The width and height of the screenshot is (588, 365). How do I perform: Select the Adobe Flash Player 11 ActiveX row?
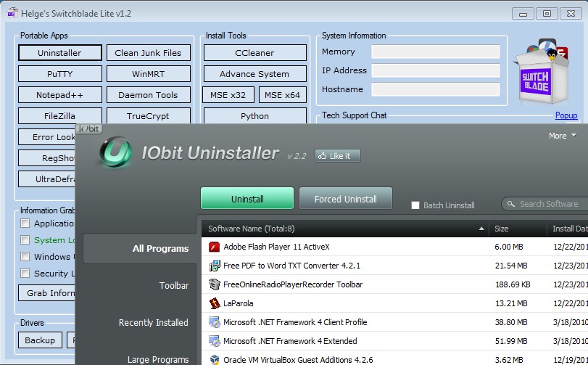point(394,247)
